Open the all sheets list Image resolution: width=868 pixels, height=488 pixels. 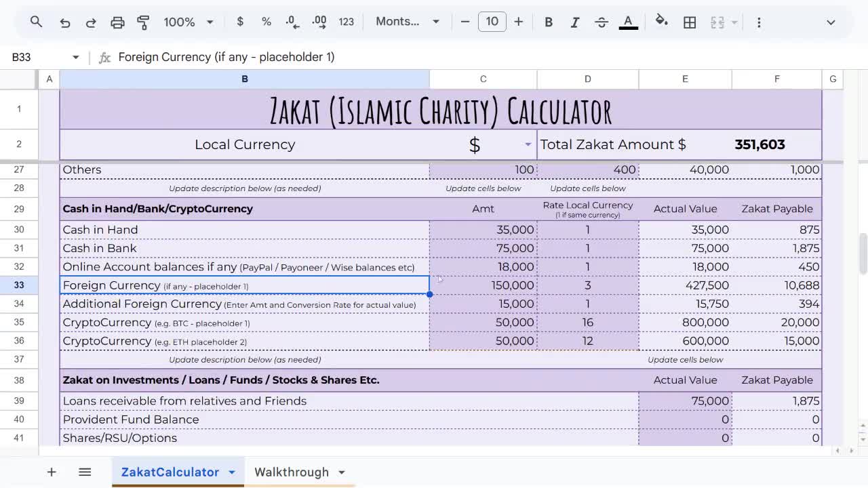click(85, 472)
